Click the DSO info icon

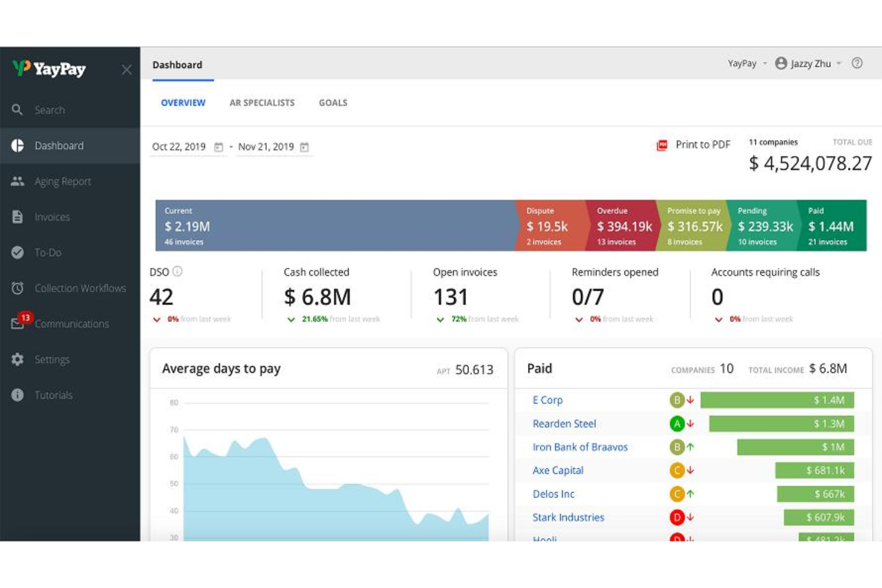(178, 272)
